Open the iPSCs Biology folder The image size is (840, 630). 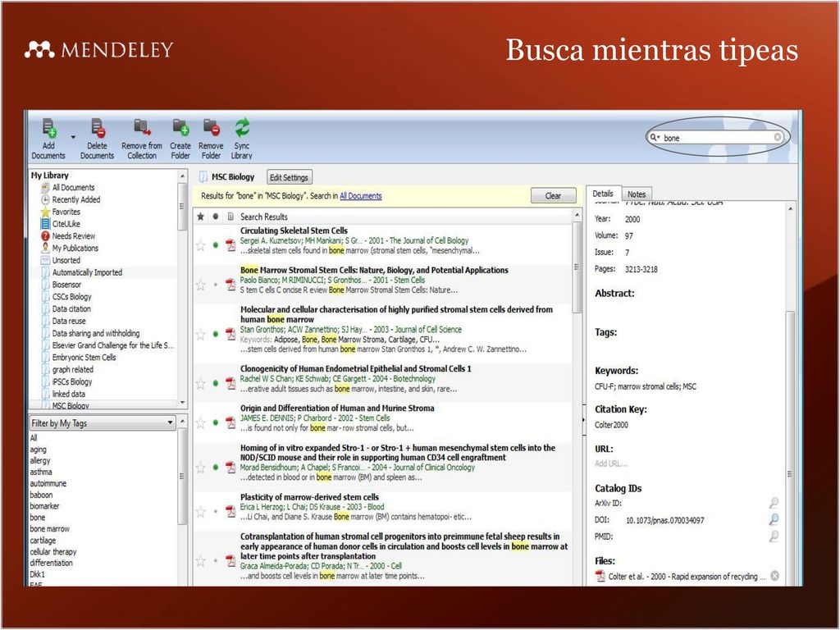72,381
